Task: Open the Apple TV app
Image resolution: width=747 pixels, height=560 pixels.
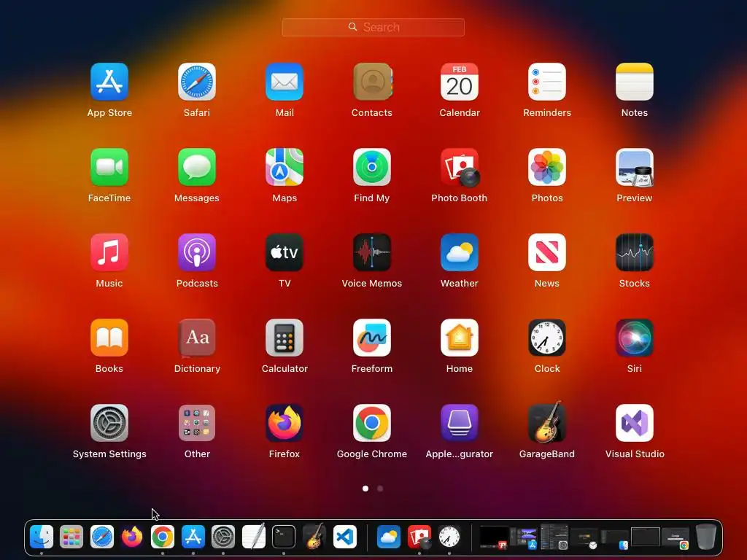Action: [285, 252]
